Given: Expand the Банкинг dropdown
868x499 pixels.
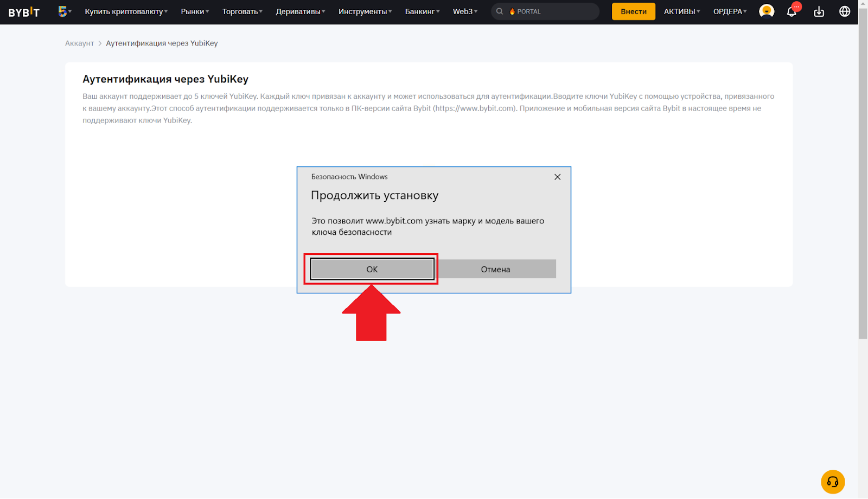Looking at the screenshot, I should coord(423,11).
